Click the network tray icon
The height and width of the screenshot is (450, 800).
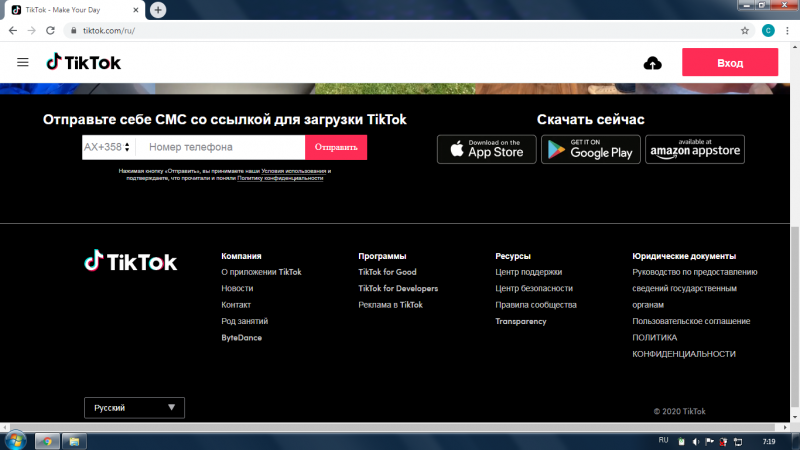pos(738,441)
